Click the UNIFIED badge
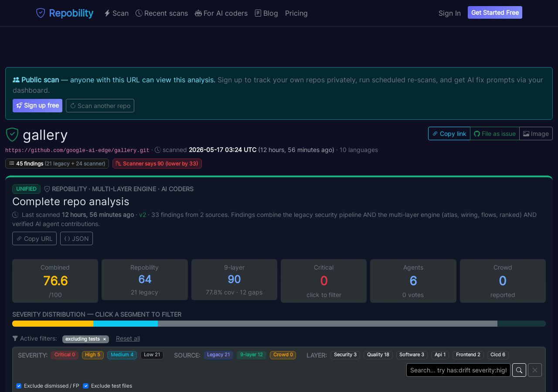The image size is (558, 392). pyautogui.click(x=26, y=189)
